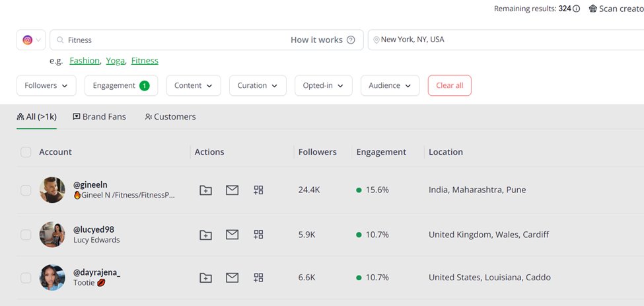Add @lucyed98 to a list folder

(x=205, y=235)
